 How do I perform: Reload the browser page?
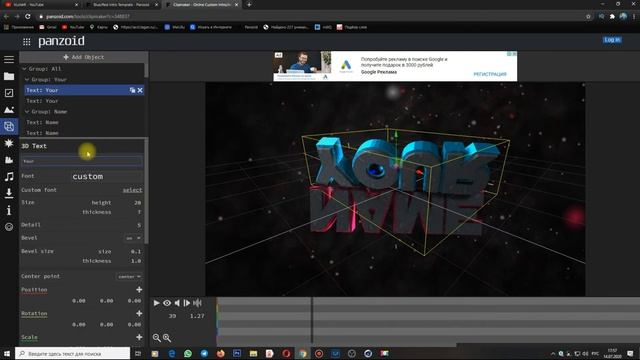[27, 16]
